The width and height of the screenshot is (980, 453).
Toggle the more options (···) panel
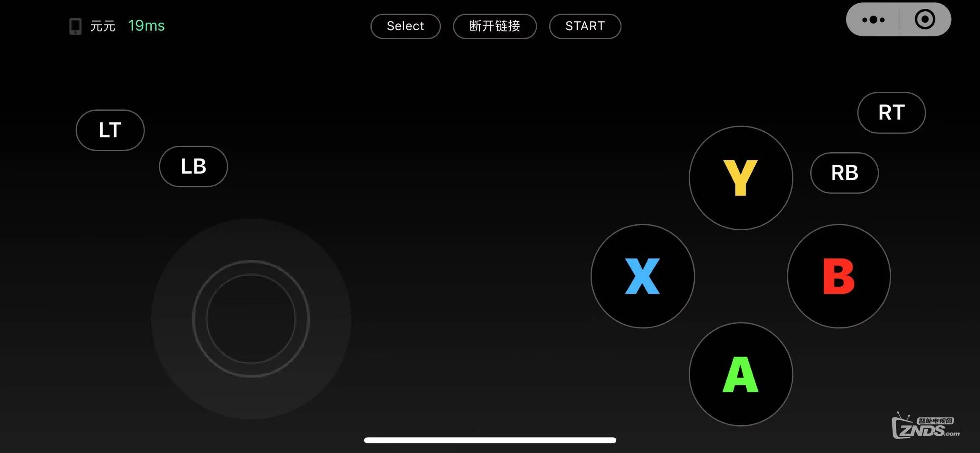872,19
